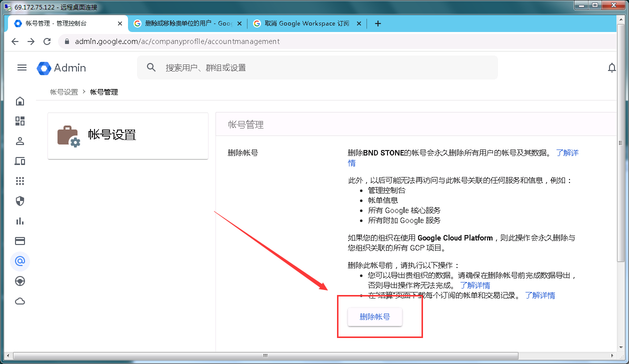Click the 删除此帐号前，请执行以下操作 text
The width and height of the screenshot is (629, 364).
403,265
